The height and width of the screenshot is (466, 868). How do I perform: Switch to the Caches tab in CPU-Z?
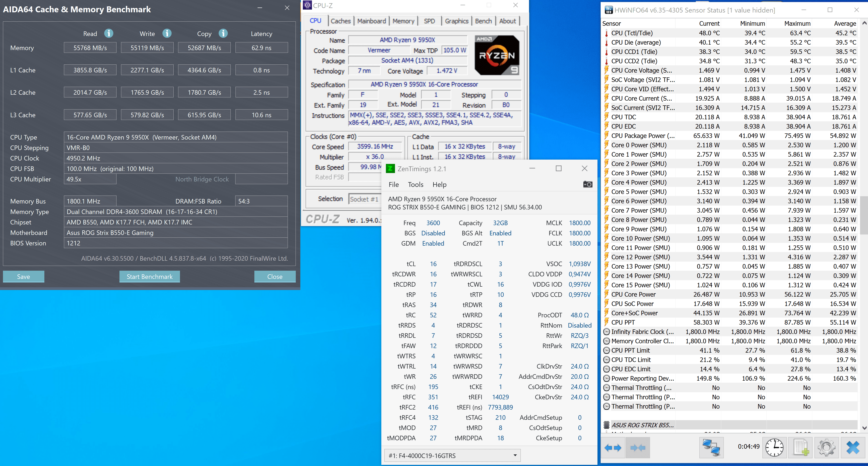pos(341,21)
